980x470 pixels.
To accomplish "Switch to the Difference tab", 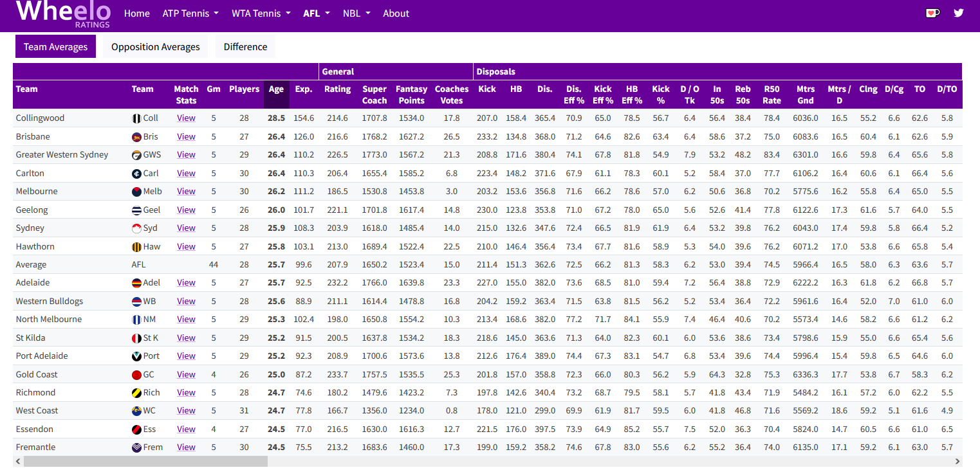I will (x=245, y=47).
